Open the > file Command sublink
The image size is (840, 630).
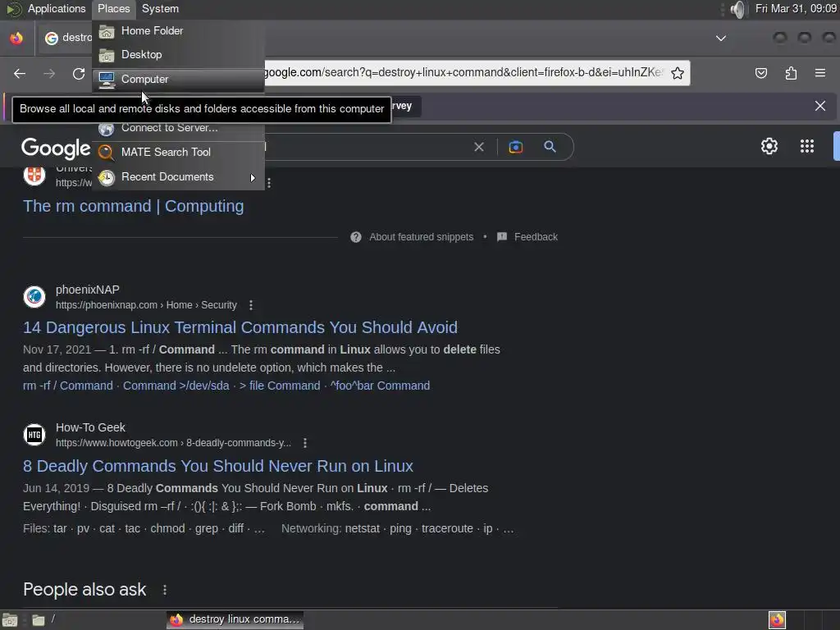point(280,386)
